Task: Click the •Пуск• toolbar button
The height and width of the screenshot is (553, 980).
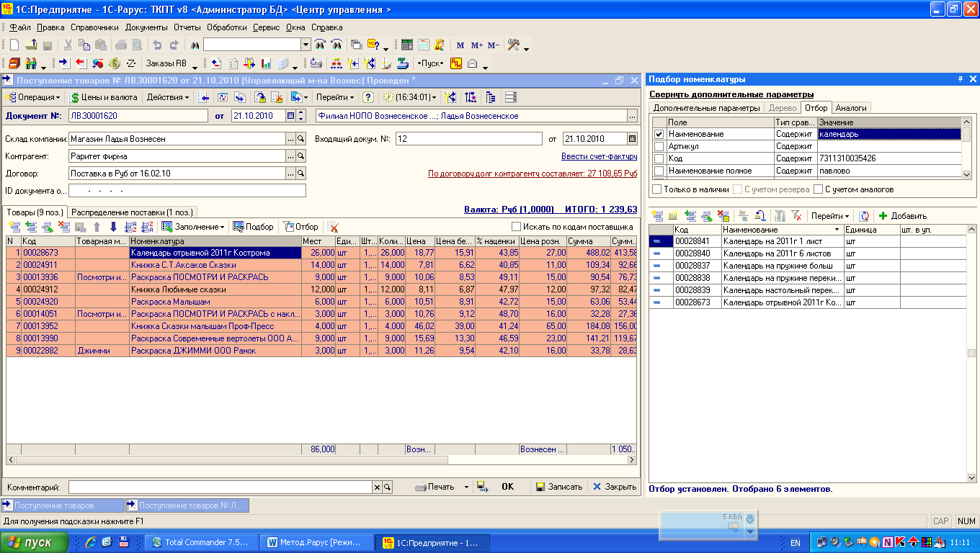Action: click(x=431, y=63)
